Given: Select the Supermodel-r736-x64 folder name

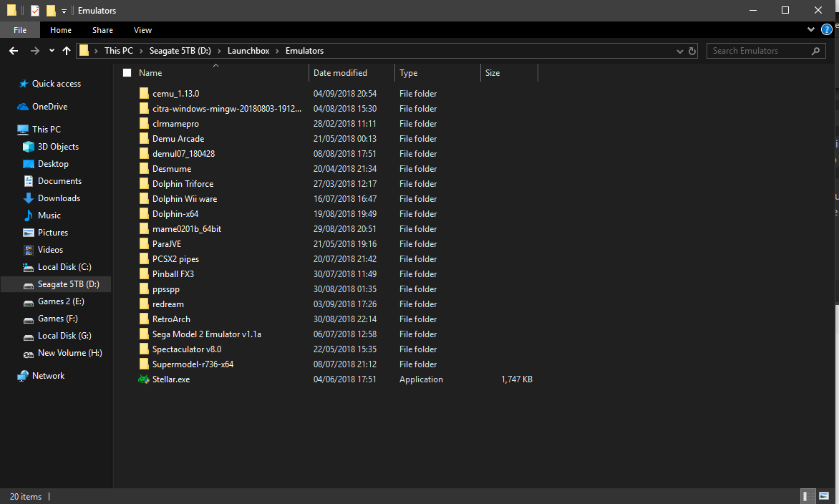Looking at the screenshot, I should pos(193,364).
